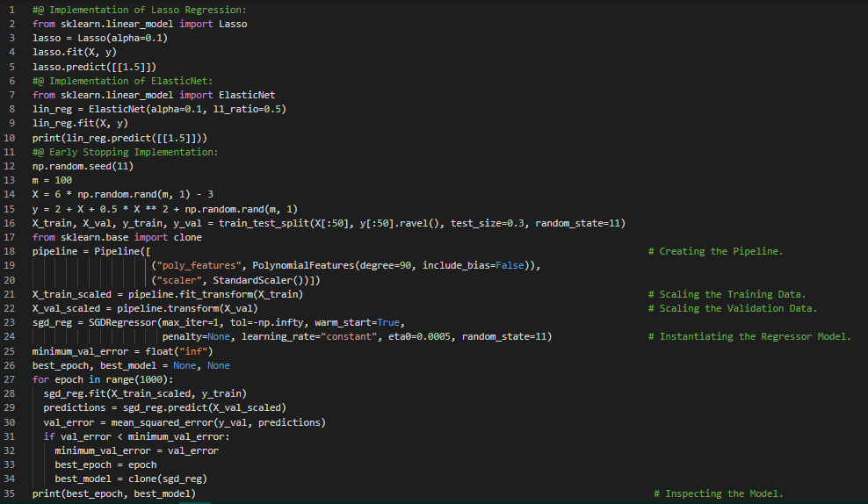Click the np.random.seed(11) statement

pyautogui.click(x=76, y=166)
